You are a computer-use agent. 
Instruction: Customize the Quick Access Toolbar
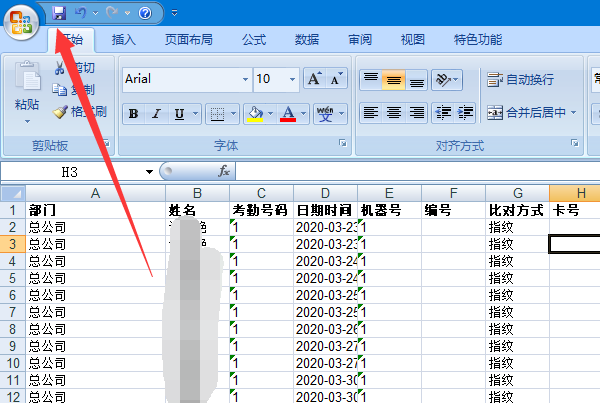174,13
